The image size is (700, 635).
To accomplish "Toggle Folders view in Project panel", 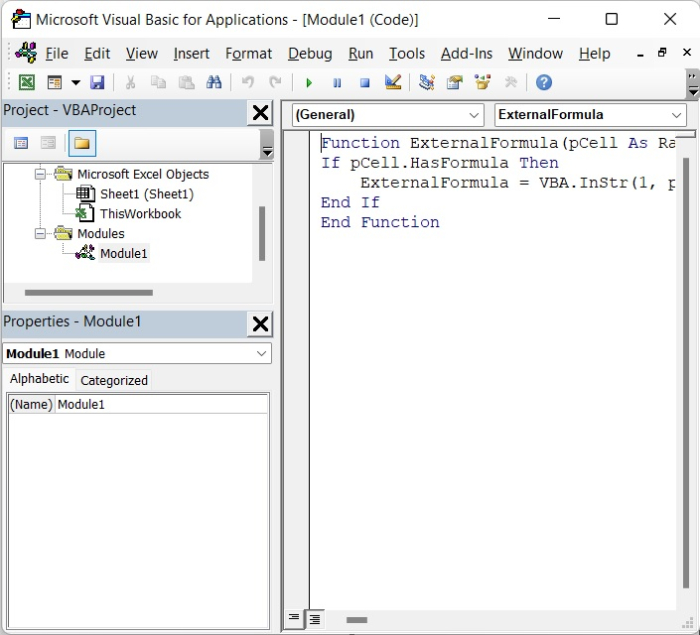I will [x=82, y=143].
